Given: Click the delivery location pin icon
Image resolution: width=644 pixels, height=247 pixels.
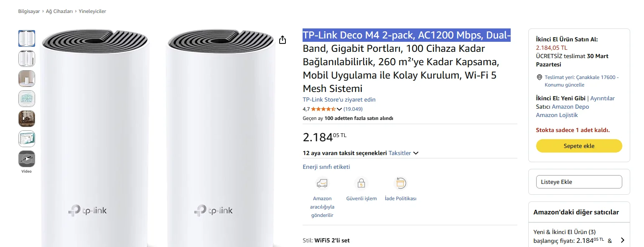Looking at the screenshot, I should (539, 77).
